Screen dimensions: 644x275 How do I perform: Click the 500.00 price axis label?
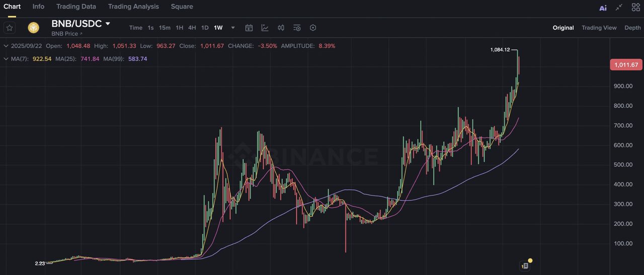click(623, 165)
